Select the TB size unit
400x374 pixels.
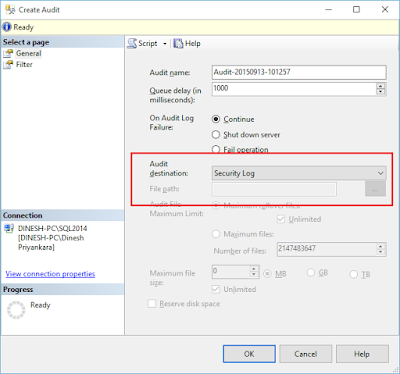pos(354,274)
